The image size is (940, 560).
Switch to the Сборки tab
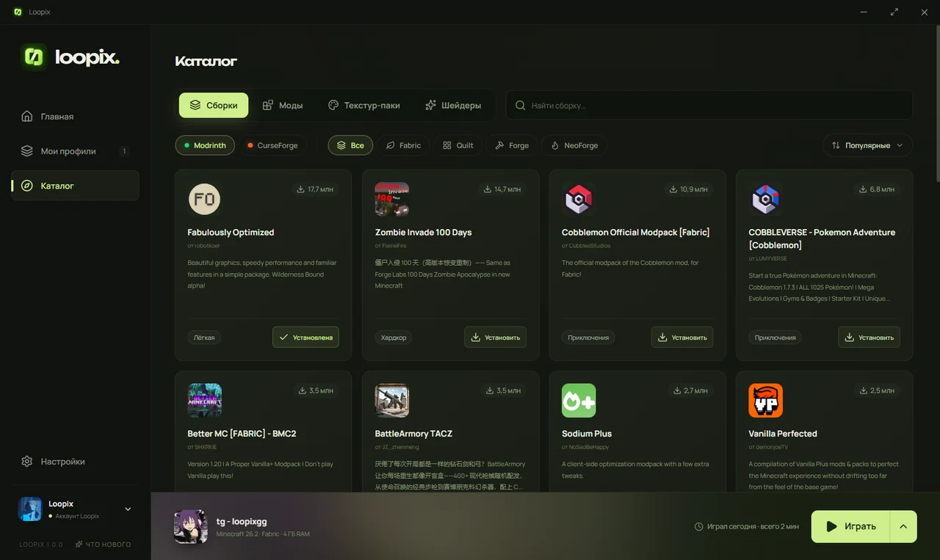coord(214,105)
